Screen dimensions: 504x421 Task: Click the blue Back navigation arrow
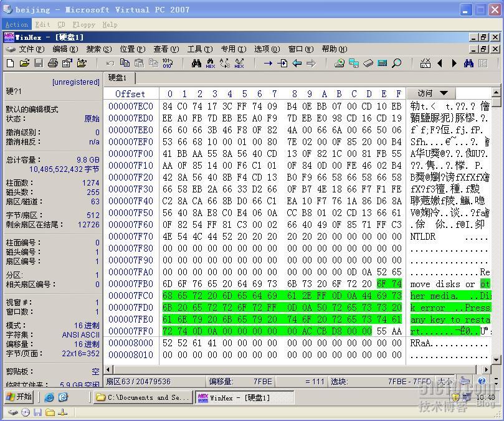[297, 64]
